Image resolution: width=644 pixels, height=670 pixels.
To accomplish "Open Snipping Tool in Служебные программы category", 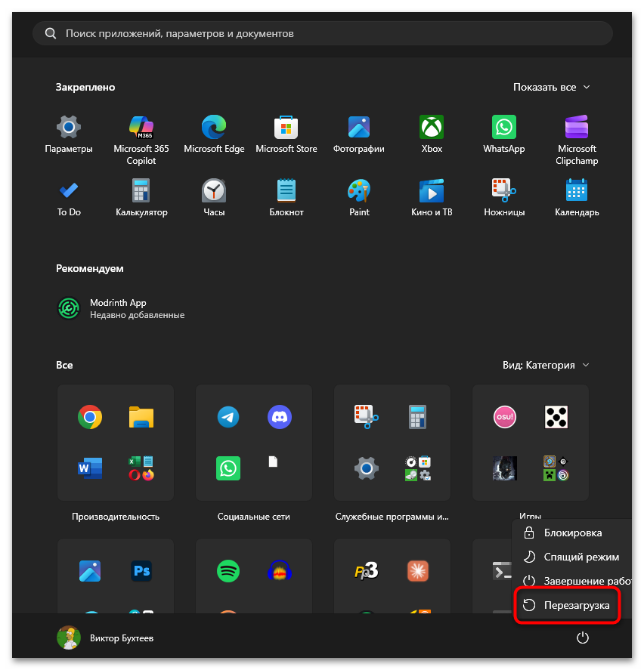I will pos(366,417).
